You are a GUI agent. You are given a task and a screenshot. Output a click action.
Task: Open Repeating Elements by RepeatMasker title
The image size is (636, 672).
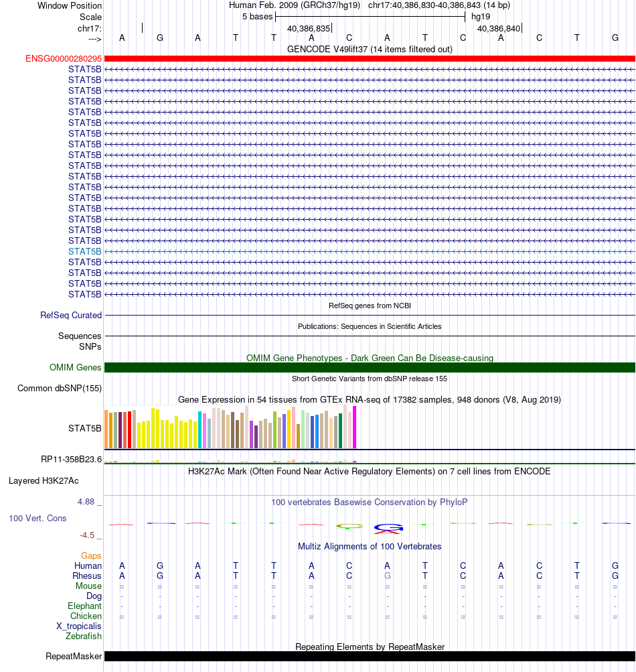coord(370,647)
